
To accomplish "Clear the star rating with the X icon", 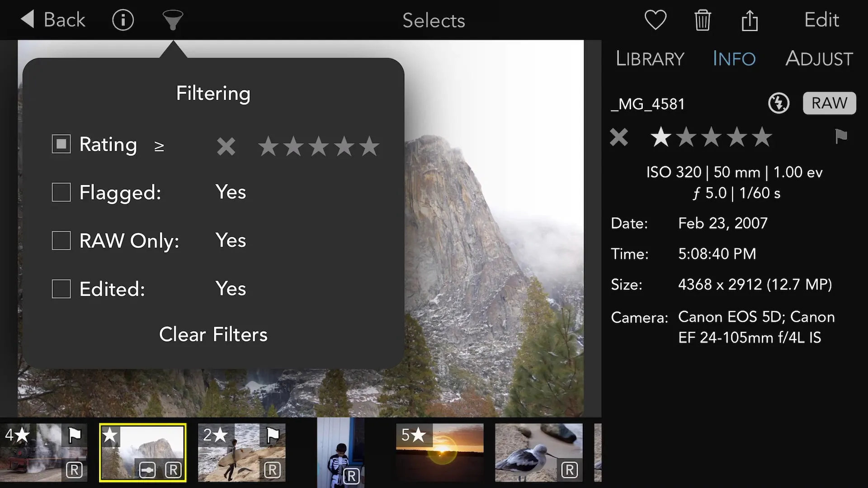I will (618, 137).
